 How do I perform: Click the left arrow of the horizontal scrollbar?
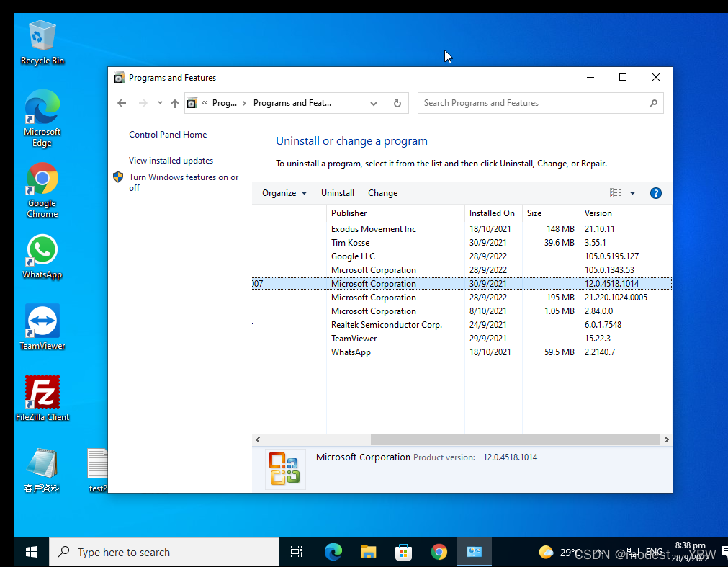point(258,439)
